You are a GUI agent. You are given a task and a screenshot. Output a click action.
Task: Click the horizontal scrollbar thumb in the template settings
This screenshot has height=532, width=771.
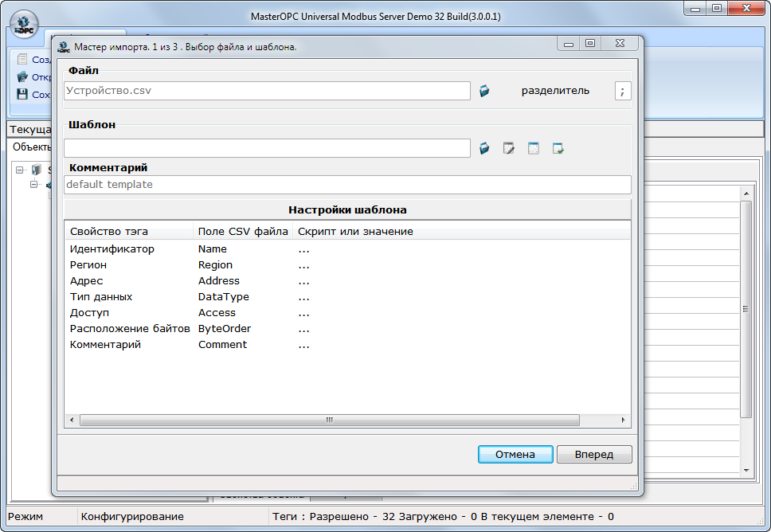pos(330,420)
